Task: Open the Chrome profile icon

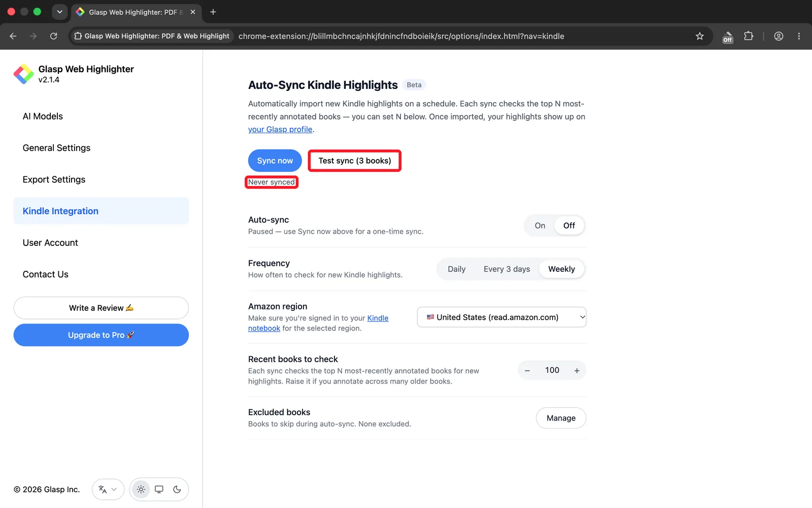Action: [x=779, y=36]
